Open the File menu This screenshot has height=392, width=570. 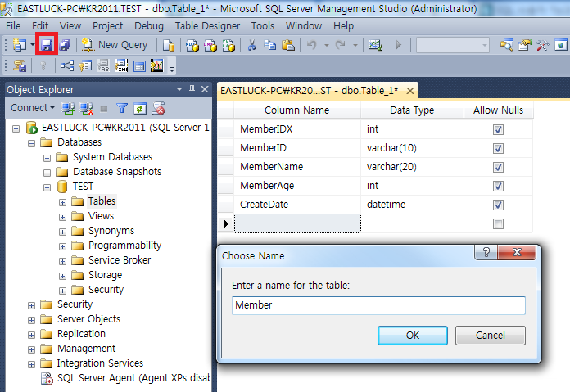click(x=13, y=26)
